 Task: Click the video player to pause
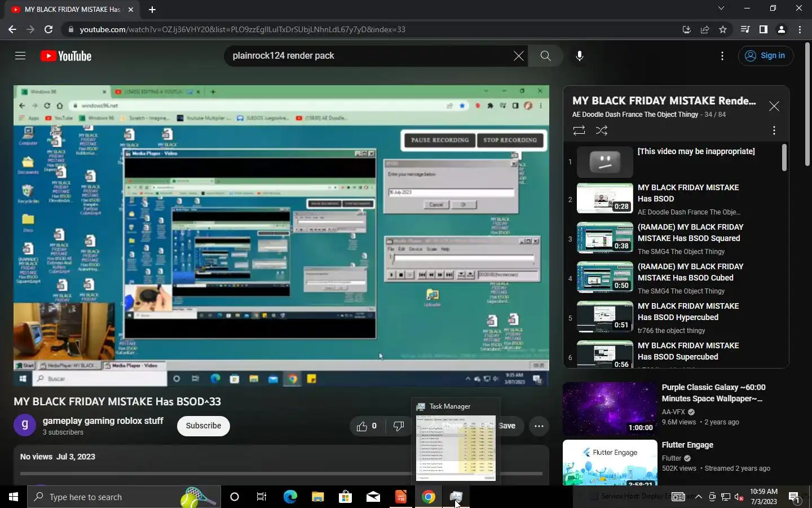coord(281,236)
